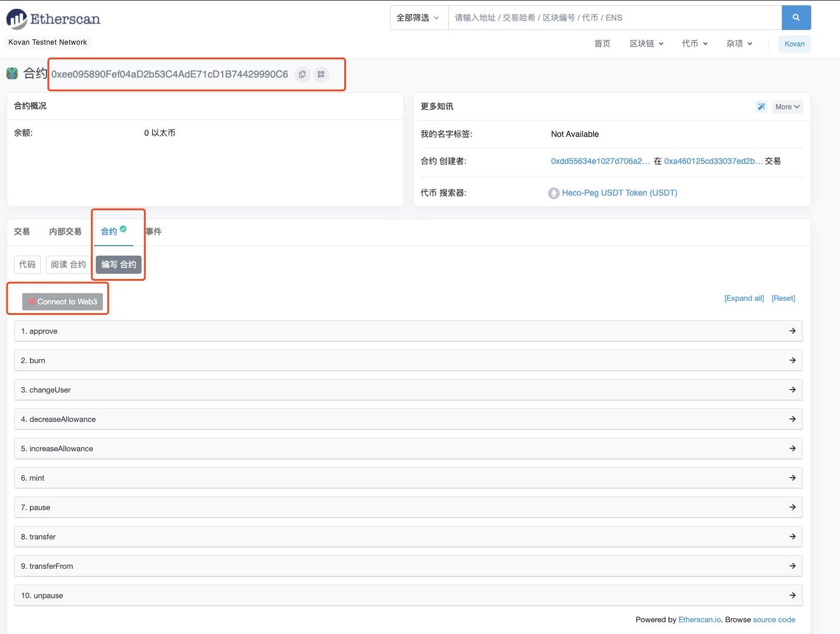Viewport: 840px width, 634px height.
Task: Open Heco-Peg USDT Token (USDT) link
Action: coord(620,193)
